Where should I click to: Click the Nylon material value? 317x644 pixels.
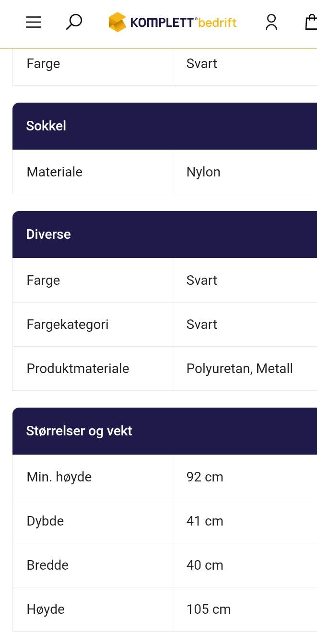pos(203,172)
